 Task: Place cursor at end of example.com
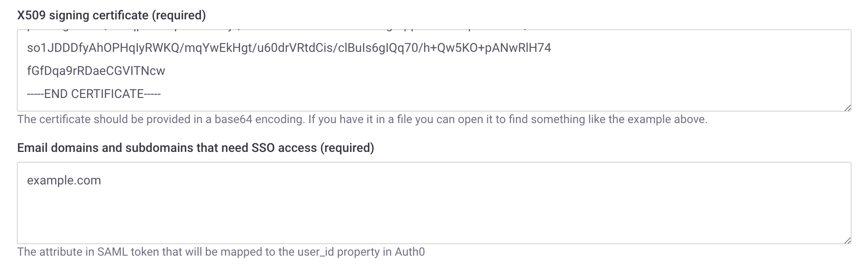click(x=102, y=179)
